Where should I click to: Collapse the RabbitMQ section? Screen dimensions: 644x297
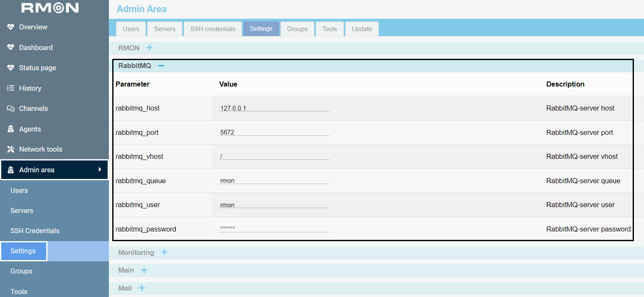pyautogui.click(x=161, y=66)
